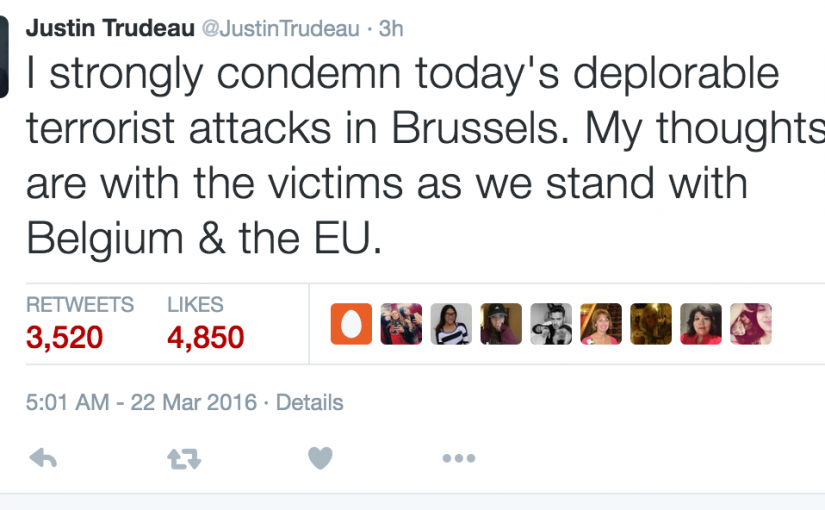Click the 3h relative timestamp
This screenshot has width=825, height=510.
tap(390, 28)
